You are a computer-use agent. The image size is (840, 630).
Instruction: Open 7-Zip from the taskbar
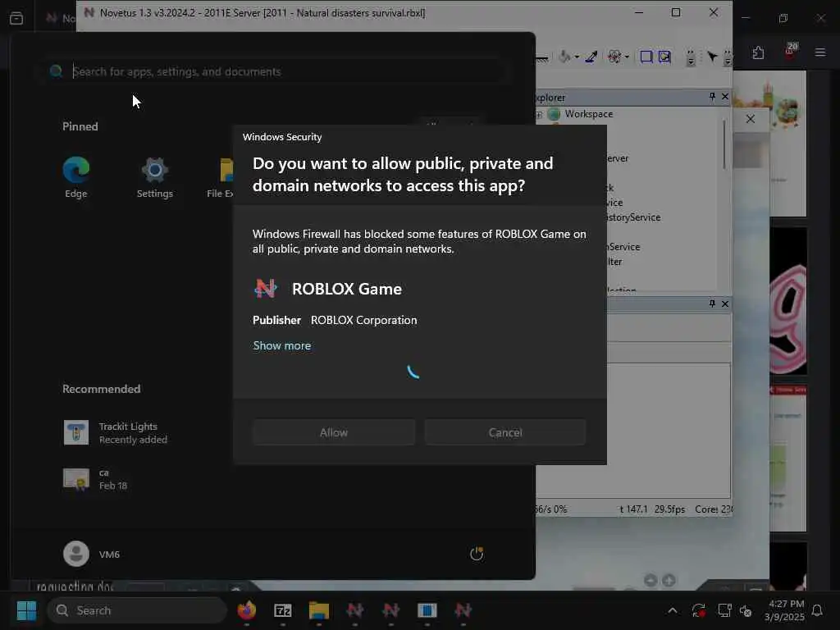(x=283, y=610)
